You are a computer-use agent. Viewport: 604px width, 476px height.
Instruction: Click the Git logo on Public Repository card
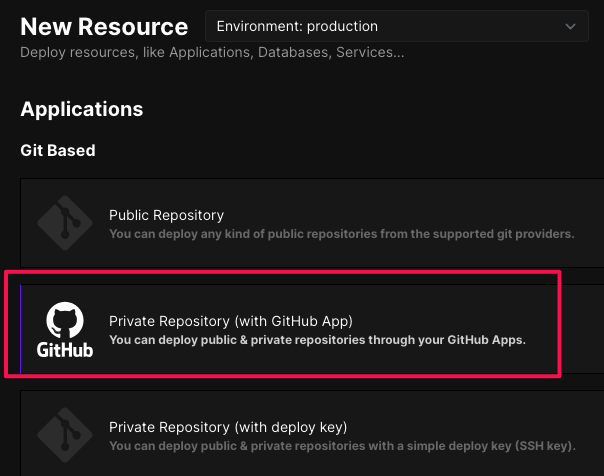(x=65, y=223)
